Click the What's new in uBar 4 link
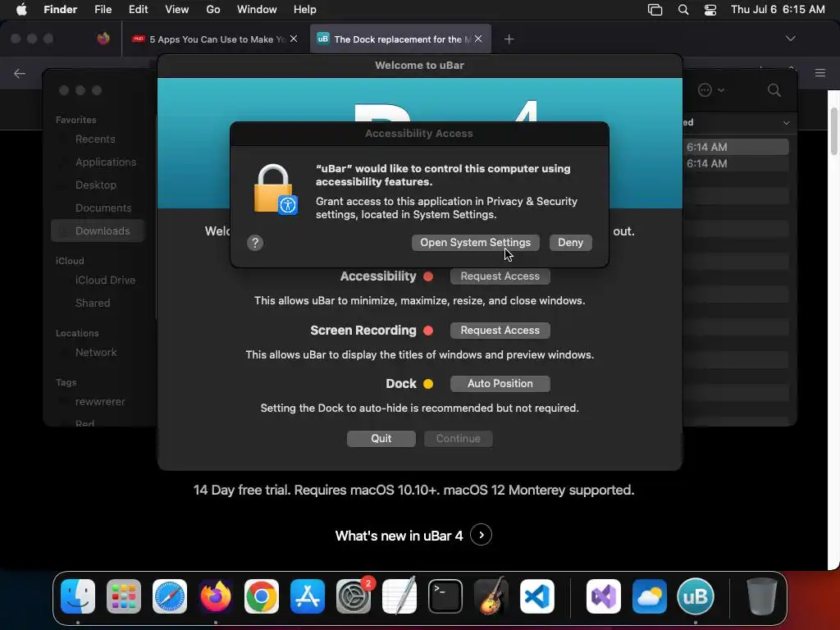Viewport: 840px width, 630px height. tap(399, 536)
